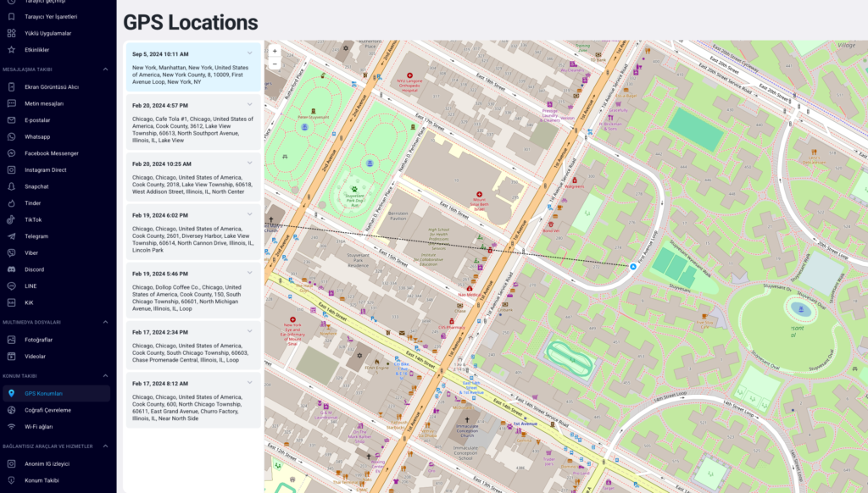Open Anonim IG izleyici tool

[x=47, y=463]
